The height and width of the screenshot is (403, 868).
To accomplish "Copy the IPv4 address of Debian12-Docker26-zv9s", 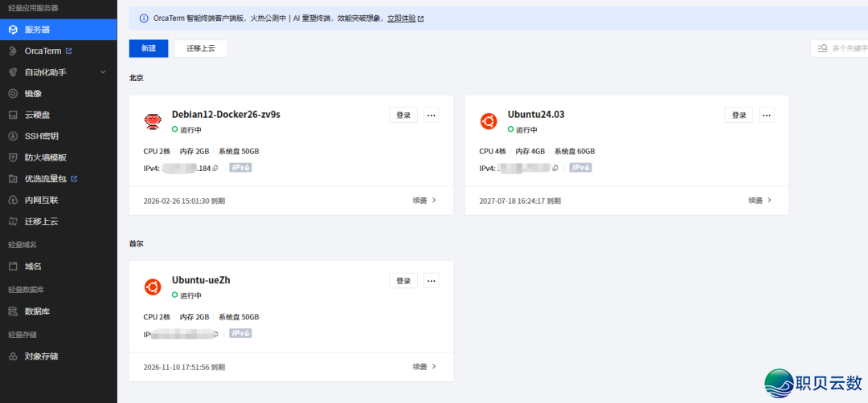I will (215, 169).
